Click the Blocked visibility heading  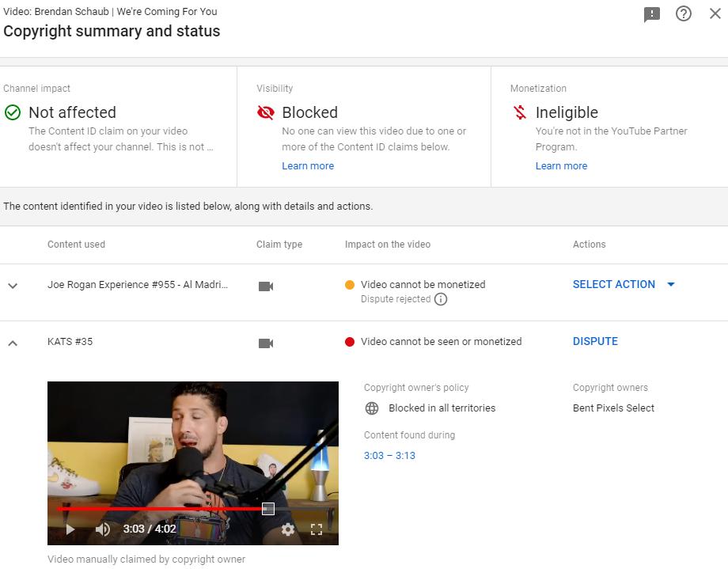pos(309,112)
